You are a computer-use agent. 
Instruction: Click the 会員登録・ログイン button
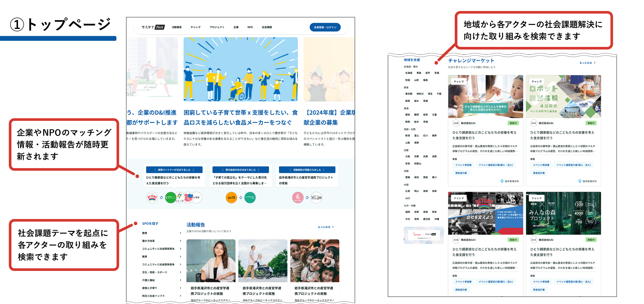point(325,27)
